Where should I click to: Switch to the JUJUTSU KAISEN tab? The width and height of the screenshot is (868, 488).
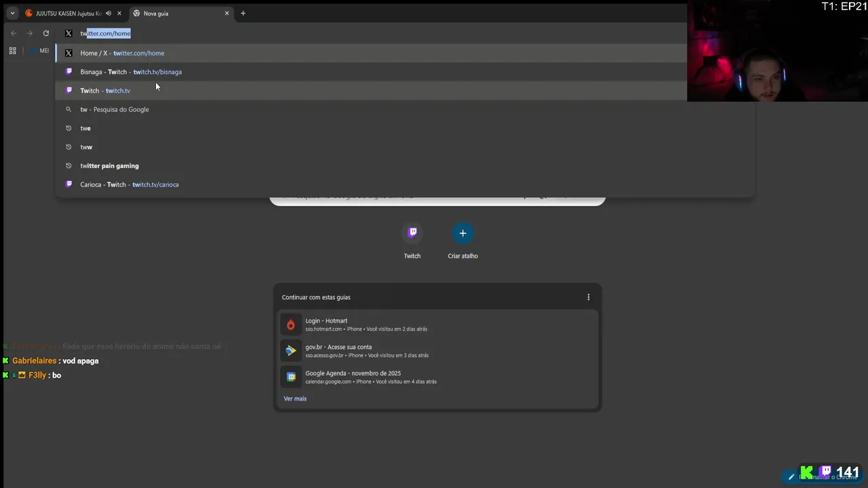pos(68,13)
